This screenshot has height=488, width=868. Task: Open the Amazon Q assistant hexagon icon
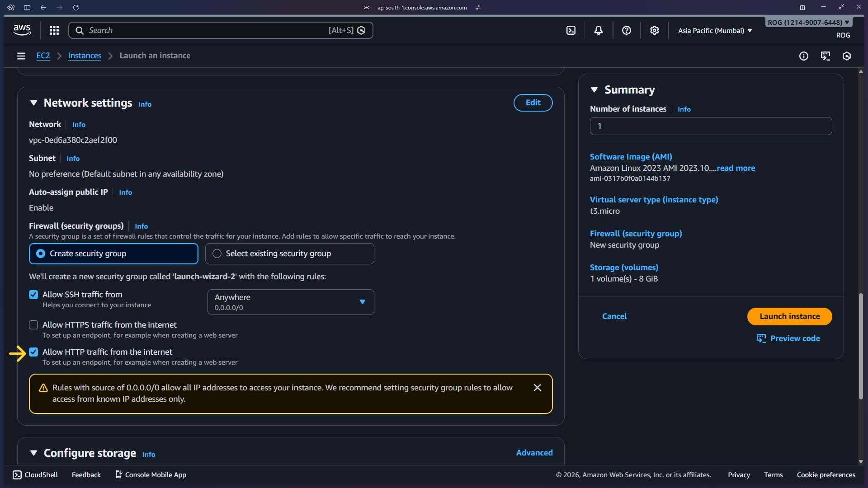point(847,56)
